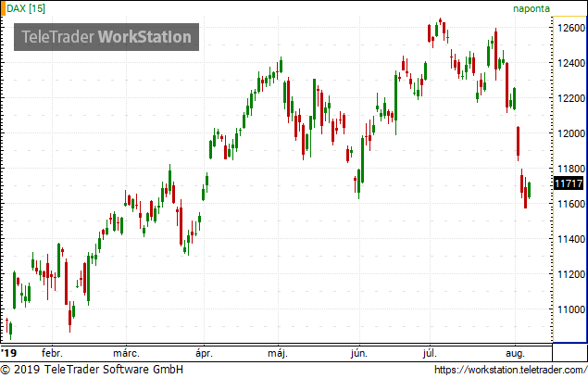Click the naponta interval label
Image resolution: width=588 pixels, height=378 pixels.
(x=531, y=8)
